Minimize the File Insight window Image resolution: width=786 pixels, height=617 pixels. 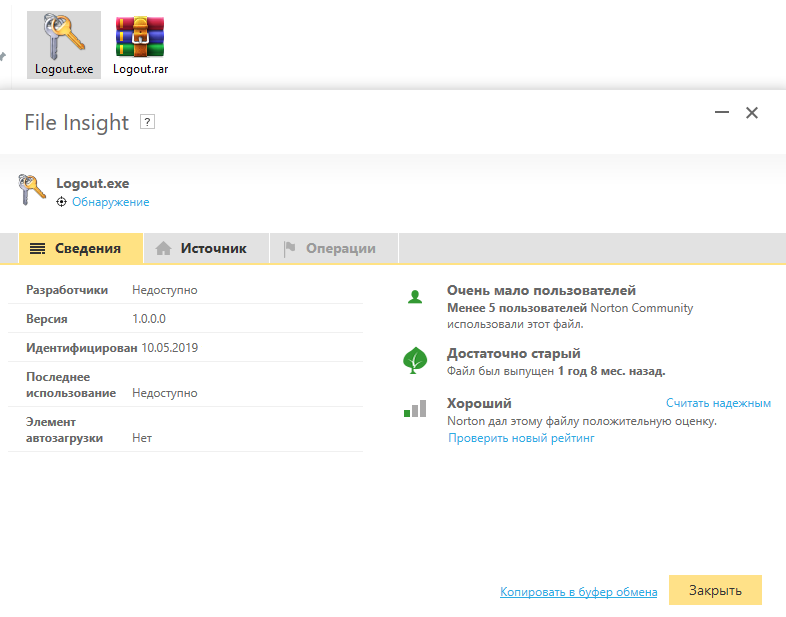point(722,112)
